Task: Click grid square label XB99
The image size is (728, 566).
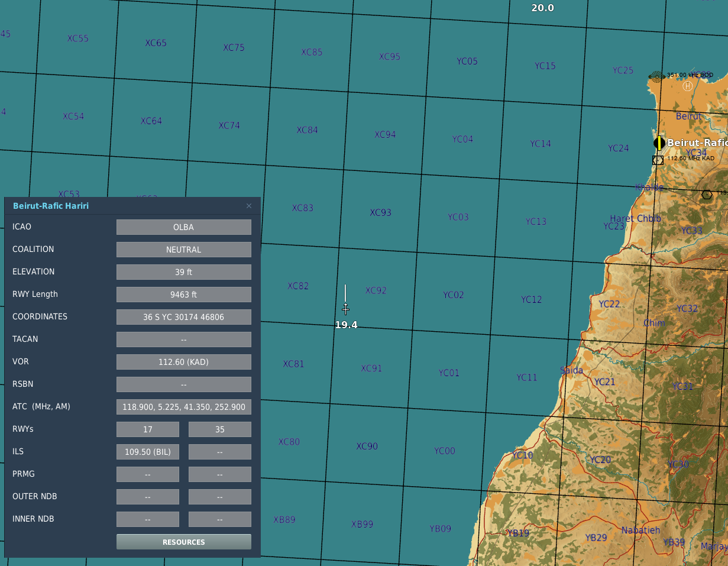Action: pos(362,524)
